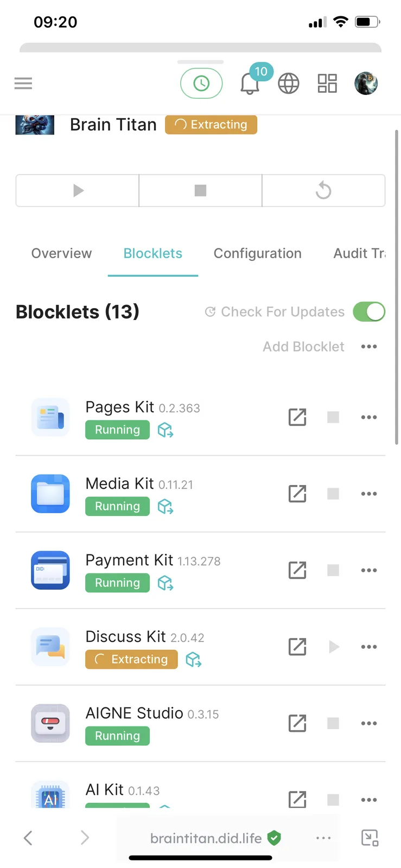The height and width of the screenshot is (868, 401).
Task: Click the restart button for Brain Titan
Action: (323, 190)
